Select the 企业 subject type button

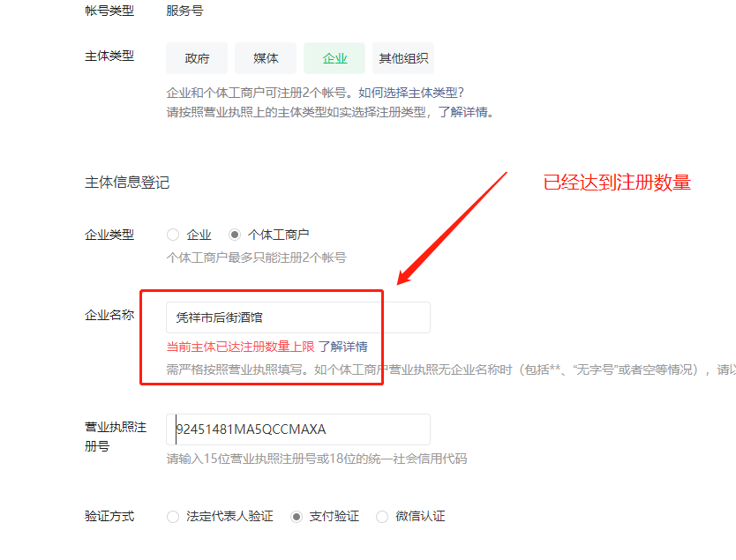tap(334, 58)
